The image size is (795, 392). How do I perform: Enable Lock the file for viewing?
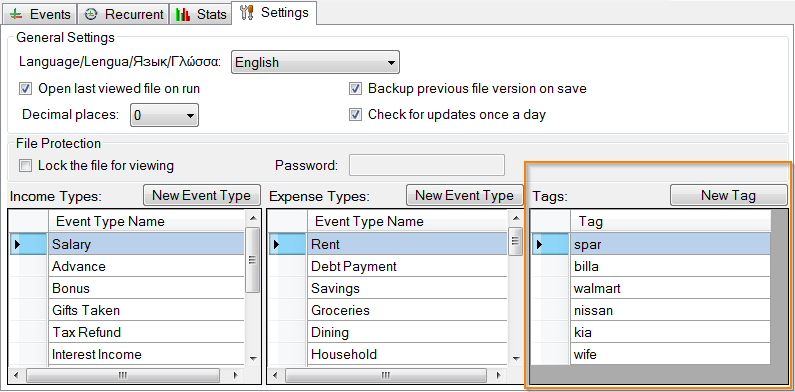pos(25,165)
